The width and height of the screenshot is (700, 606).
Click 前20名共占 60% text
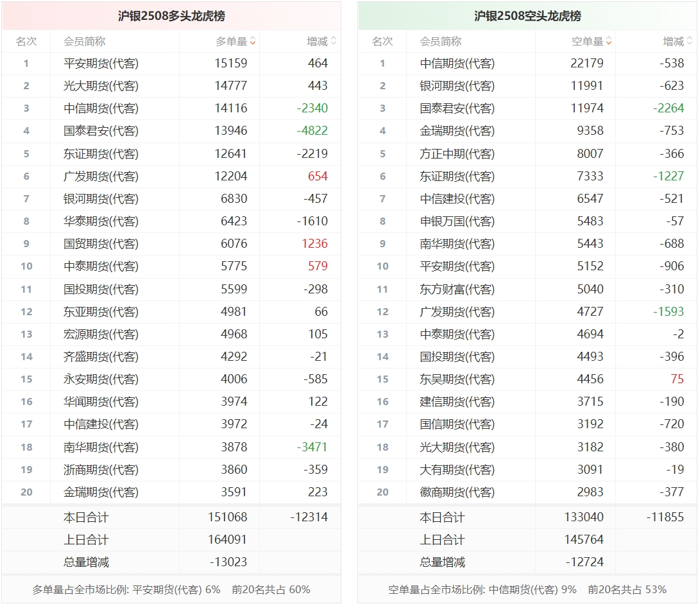[x=271, y=590]
